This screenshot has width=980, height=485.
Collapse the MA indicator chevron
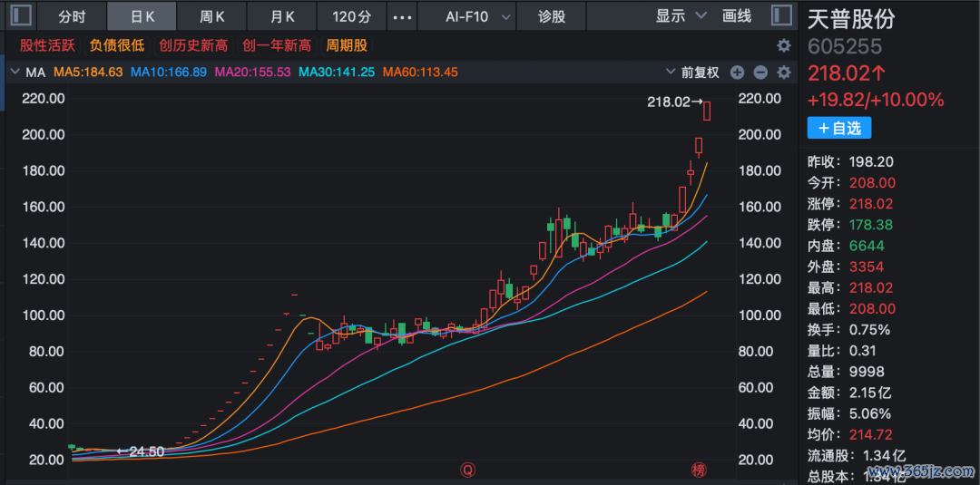[x=14, y=73]
